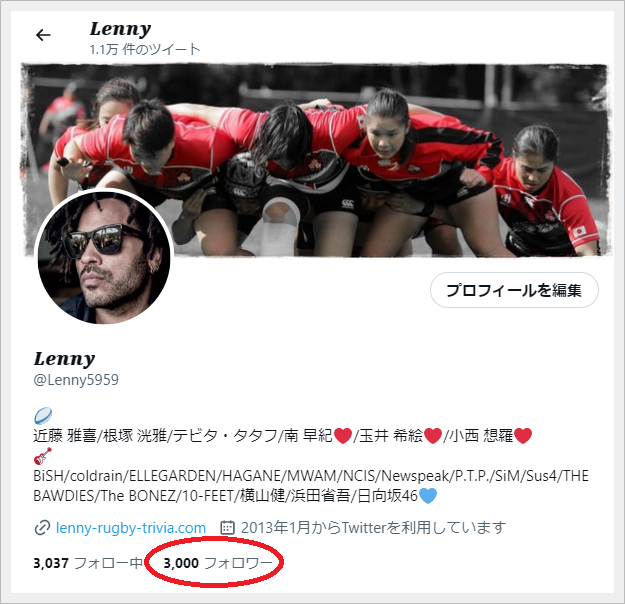Click the 1.1万 件のツイート tweet count
625x604 pixels.
pos(145,49)
